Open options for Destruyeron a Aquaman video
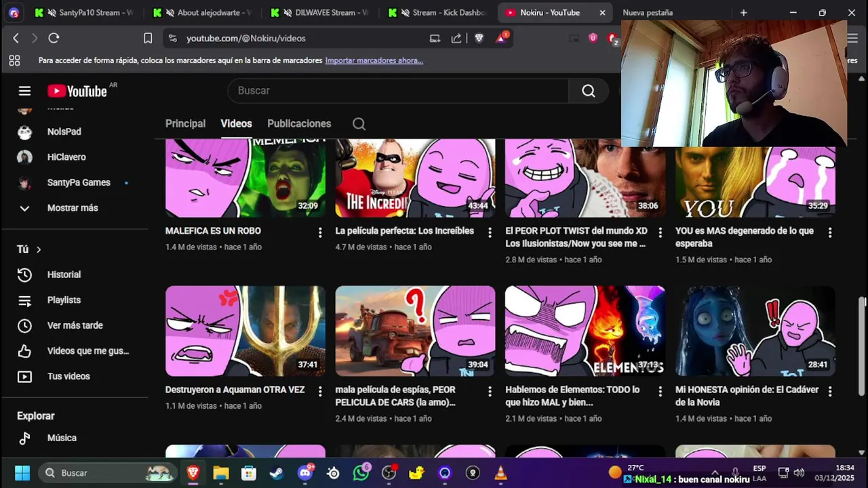Image resolution: width=868 pixels, height=488 pixels. (320, 392)
